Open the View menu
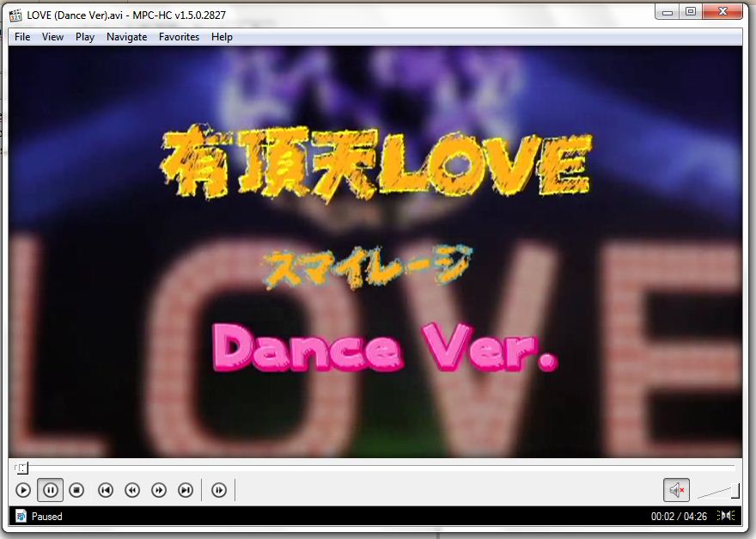 [x=52, y=37]
